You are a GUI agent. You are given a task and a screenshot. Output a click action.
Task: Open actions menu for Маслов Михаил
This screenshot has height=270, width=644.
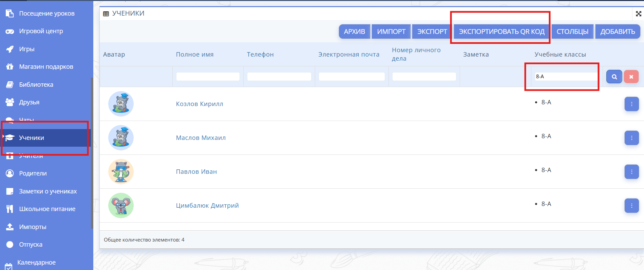click(x=631, y=138)
